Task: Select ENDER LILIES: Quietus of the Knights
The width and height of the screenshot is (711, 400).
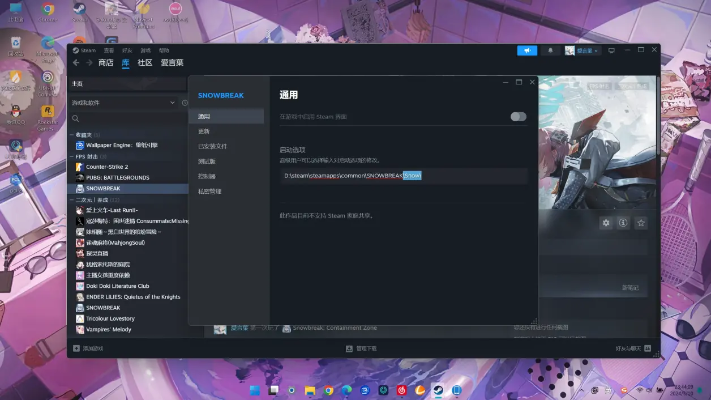Action: (x=128, y=297)
